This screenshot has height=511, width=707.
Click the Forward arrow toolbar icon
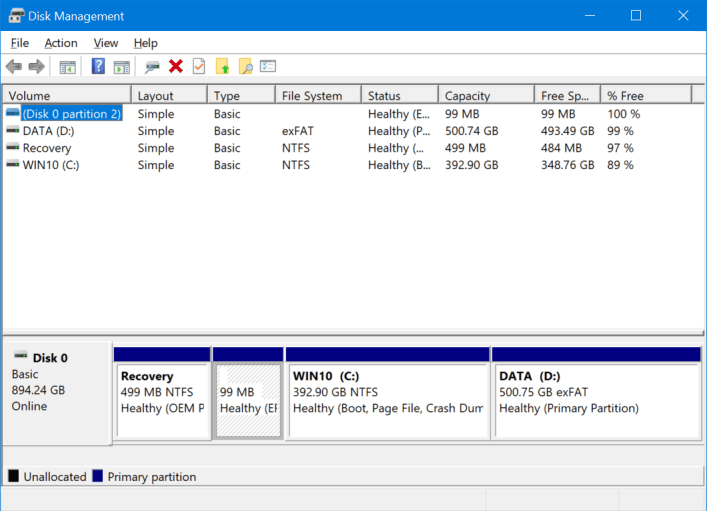(x=37, y=67)
